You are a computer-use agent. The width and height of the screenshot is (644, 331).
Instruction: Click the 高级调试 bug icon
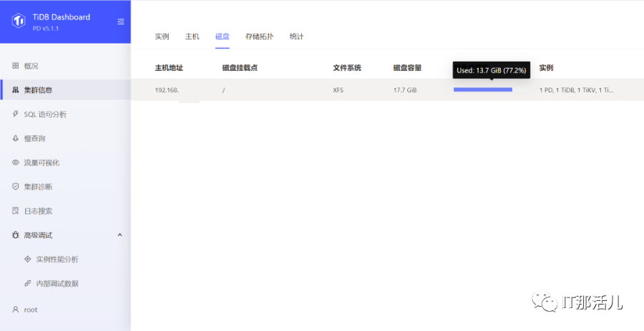(x=16, y=235)
